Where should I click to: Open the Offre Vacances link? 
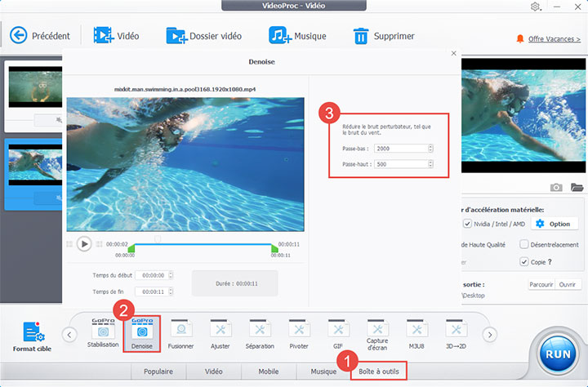[554, 38]
